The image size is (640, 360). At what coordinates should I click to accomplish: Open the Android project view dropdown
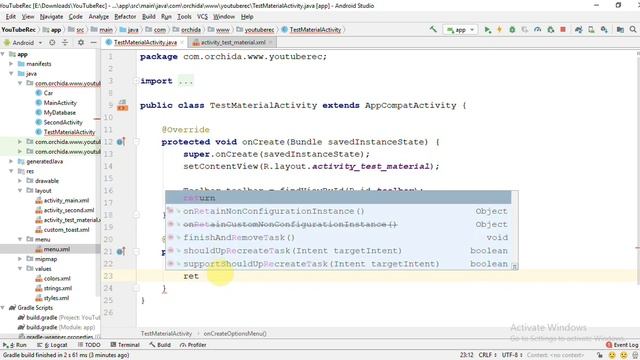(x=23, y=42)
